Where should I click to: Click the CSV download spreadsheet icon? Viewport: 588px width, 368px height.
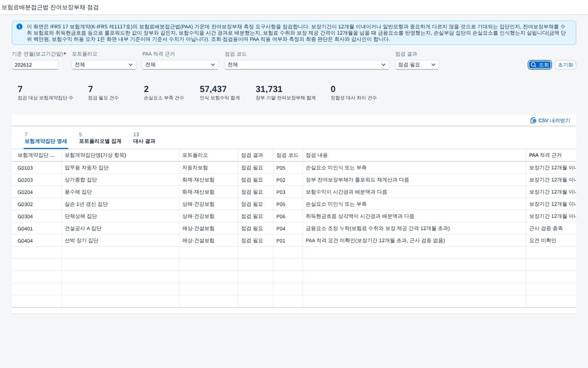pyautogui.click(x=533, y=120)
